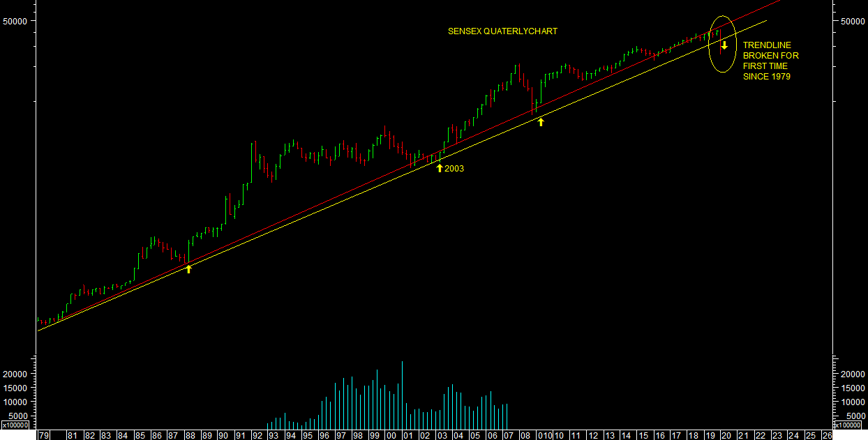868x440 pixels.
Task: Select year 26 on the time axis
Action: point(827,435)
